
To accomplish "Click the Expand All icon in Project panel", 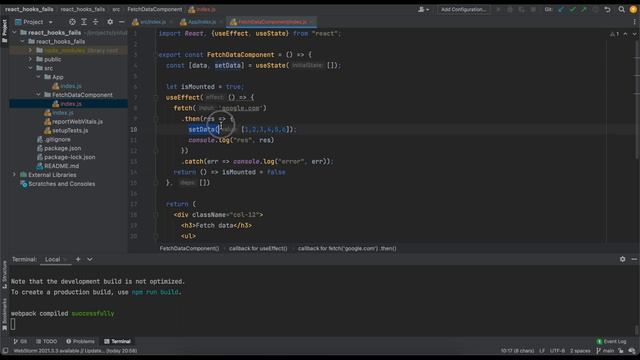I will [x=84, y=22].
